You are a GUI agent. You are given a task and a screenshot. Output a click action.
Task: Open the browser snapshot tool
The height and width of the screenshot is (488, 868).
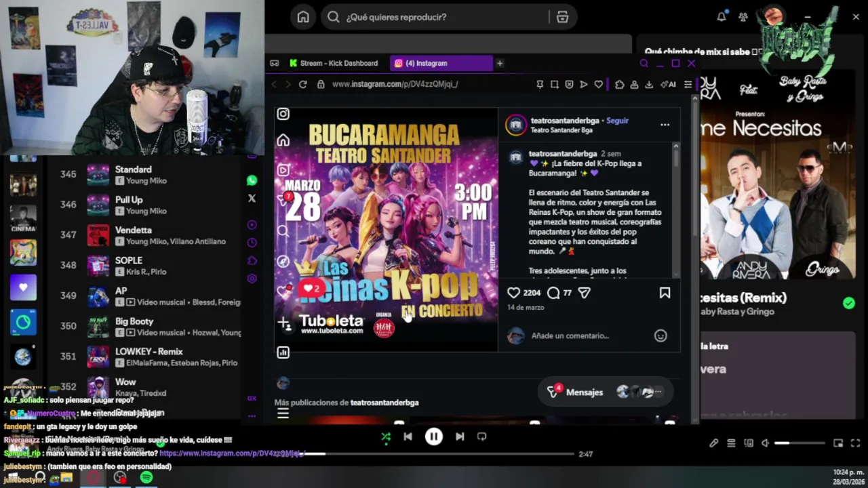[x=554, y=84]
